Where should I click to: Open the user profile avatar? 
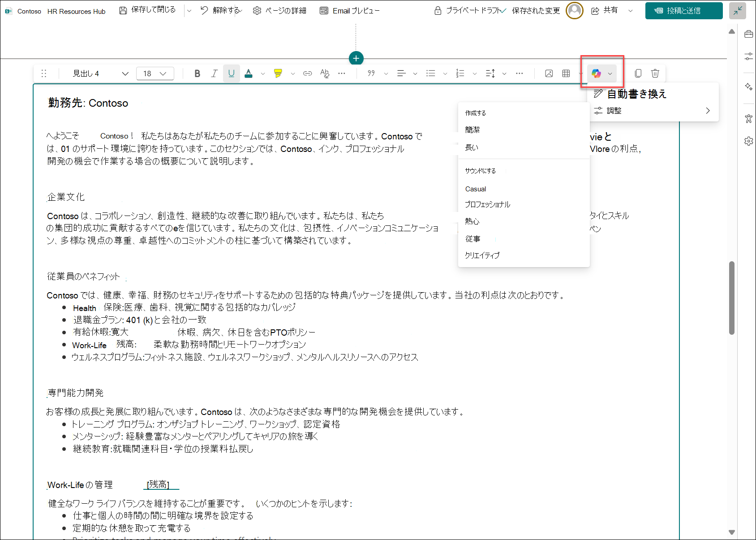575,10
